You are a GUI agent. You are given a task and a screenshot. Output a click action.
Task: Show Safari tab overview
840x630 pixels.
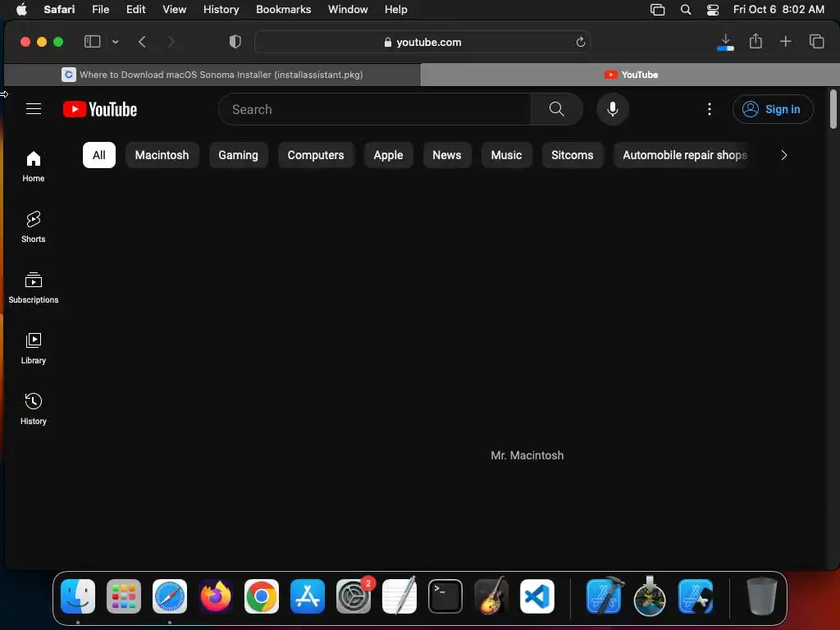[816, 41]
